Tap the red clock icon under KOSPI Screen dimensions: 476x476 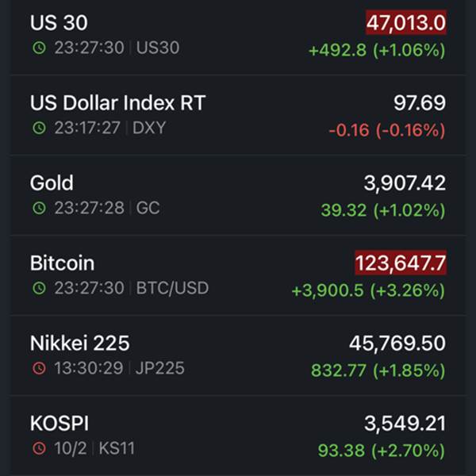pyautogui.click(x=39, y=449)
